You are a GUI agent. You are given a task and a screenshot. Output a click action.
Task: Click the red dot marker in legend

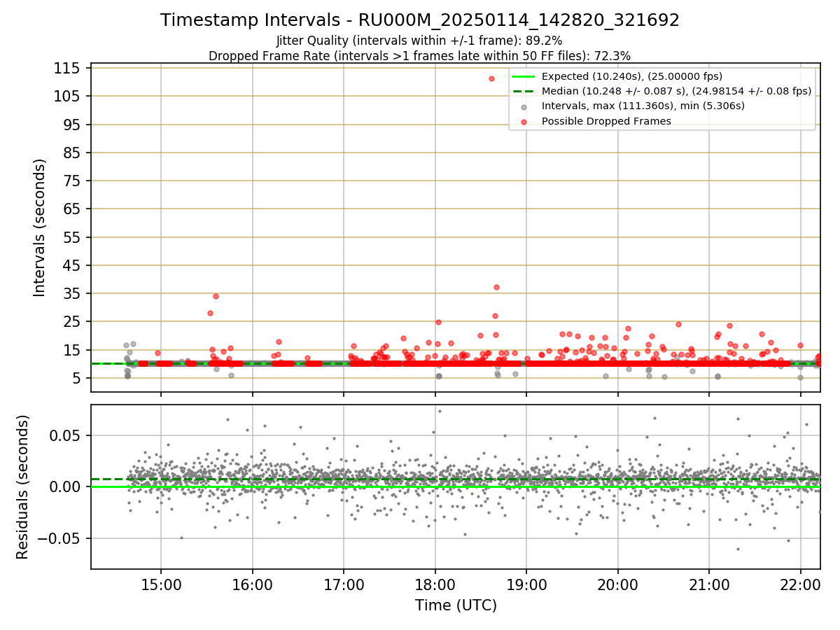pos(524,121)
